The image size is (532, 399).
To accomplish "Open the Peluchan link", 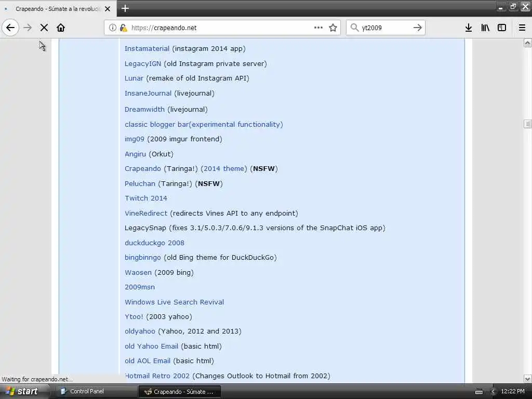I will pyautogui.click(x=140, y=183).
